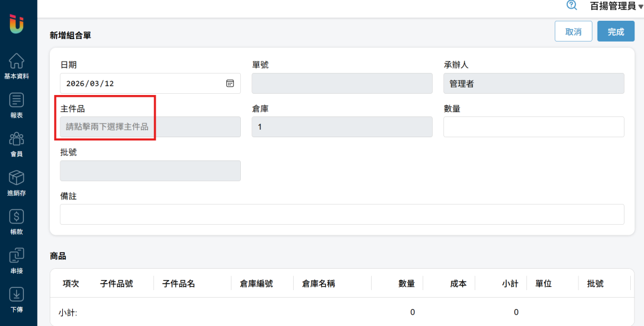Screen dimensions: 644x326
Task: Click the 數量 quantity input field
Action: coord(533,126)
